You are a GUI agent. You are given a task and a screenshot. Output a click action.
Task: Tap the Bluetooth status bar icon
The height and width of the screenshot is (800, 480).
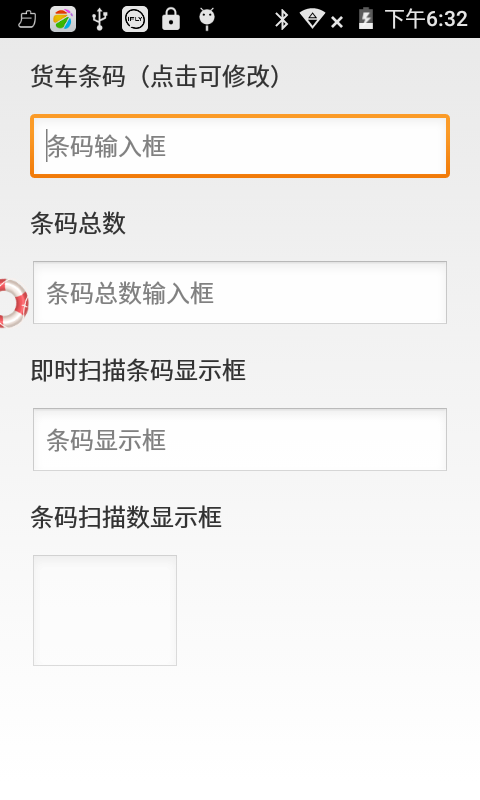point(282,19)
